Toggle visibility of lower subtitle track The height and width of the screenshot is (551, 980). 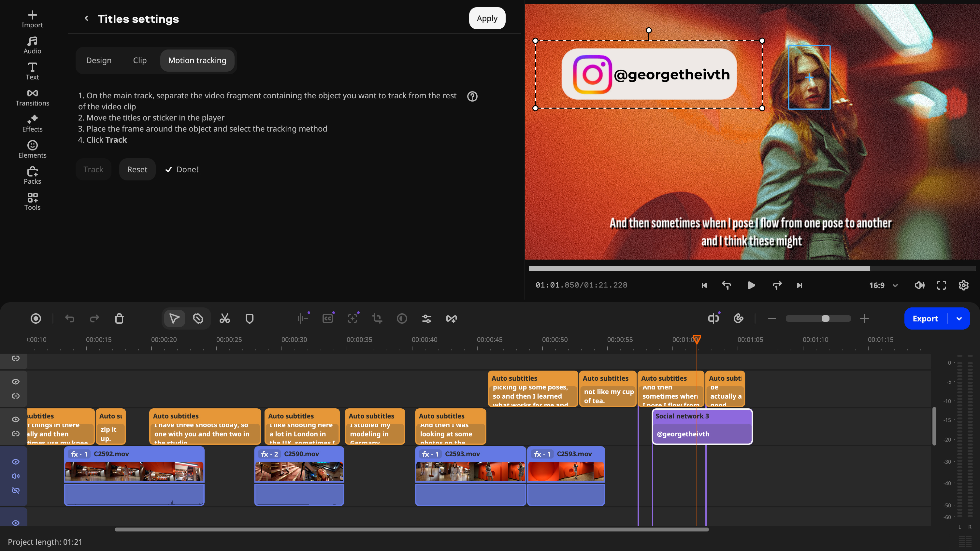(x=16, y=419)
